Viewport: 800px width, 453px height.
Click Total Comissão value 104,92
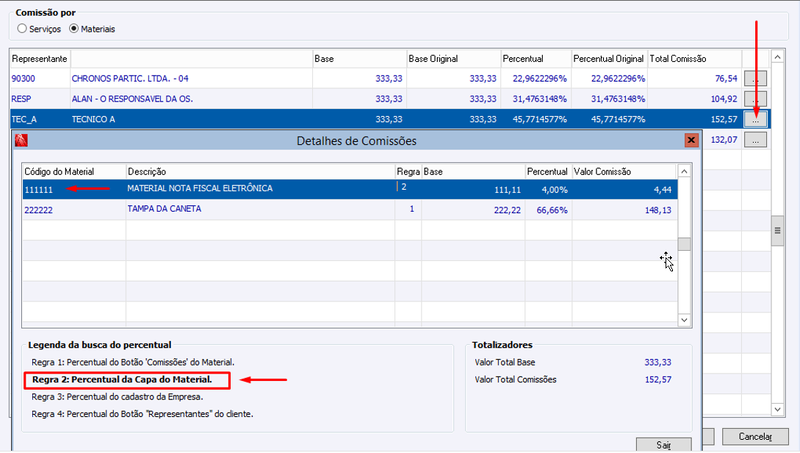click(x=724, y=99)
